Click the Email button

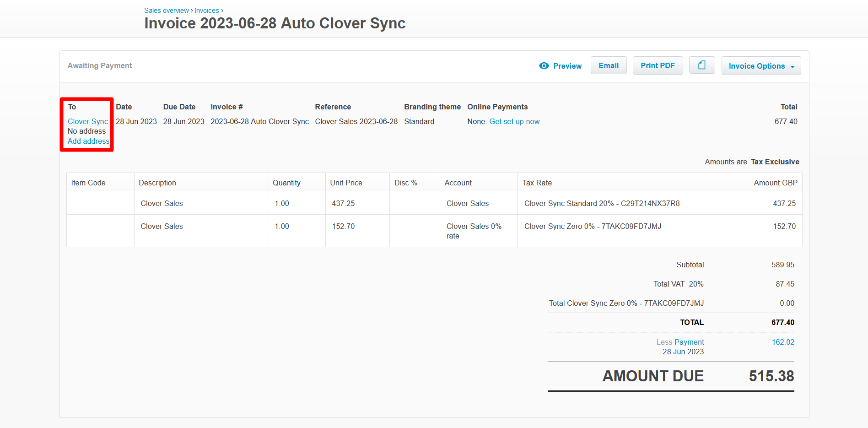(x=609, y=65)
